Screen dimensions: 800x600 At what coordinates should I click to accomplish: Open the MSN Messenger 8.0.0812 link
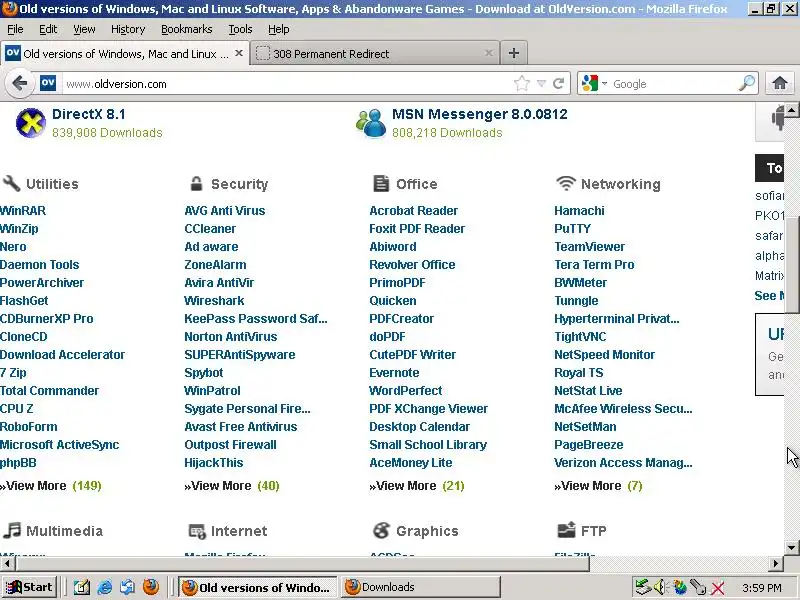(480, 114)
